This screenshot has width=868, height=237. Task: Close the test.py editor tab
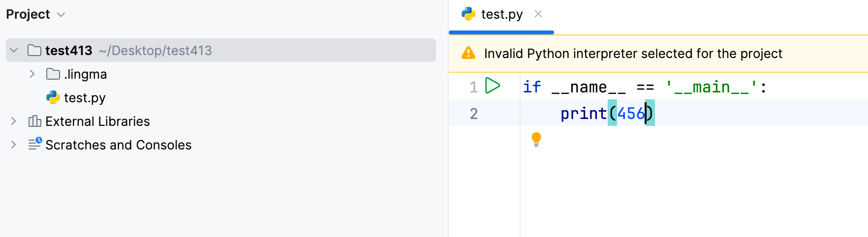[538, 14]
